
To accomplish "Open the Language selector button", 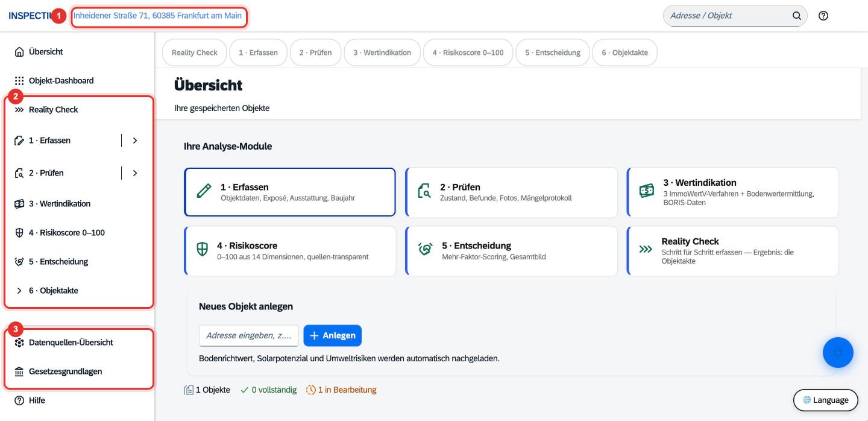I will 825,400.
